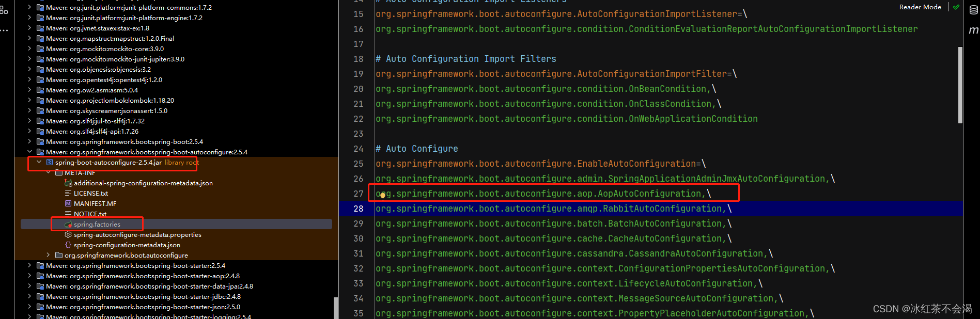Click the editor vertical scrollbar thumb
The height and width of the screenshot is (319, 980).
[960, 85]
